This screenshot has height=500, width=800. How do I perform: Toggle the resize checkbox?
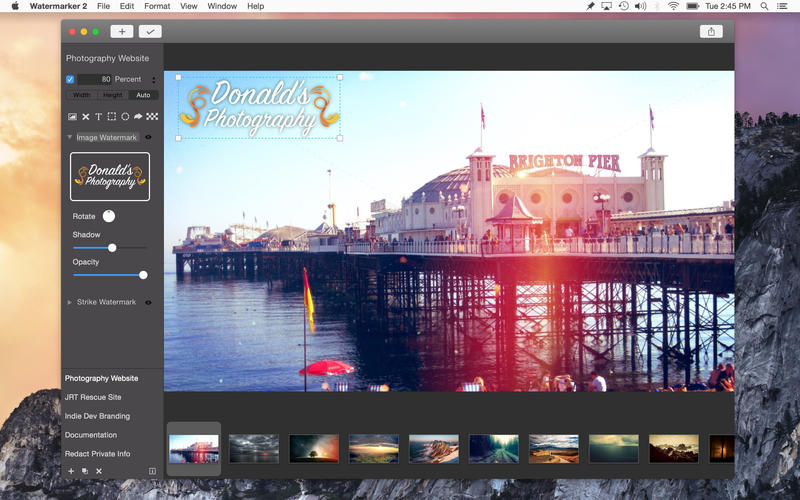click(x=70, y=79)
